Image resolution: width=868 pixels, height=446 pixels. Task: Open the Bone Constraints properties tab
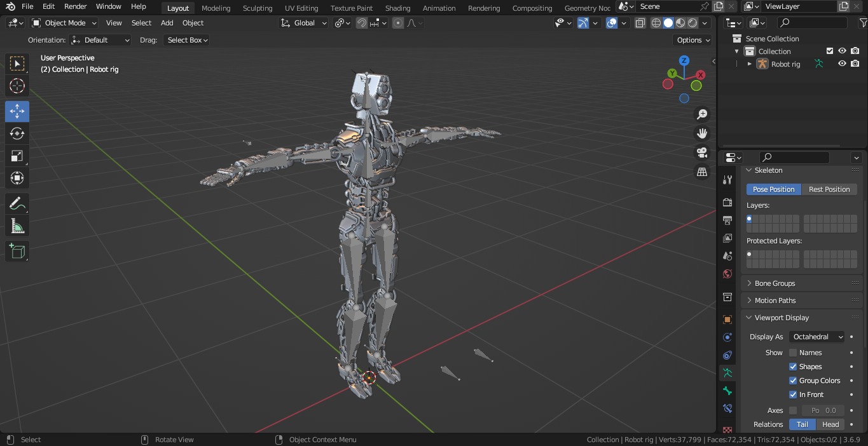(x=727, y=409)
